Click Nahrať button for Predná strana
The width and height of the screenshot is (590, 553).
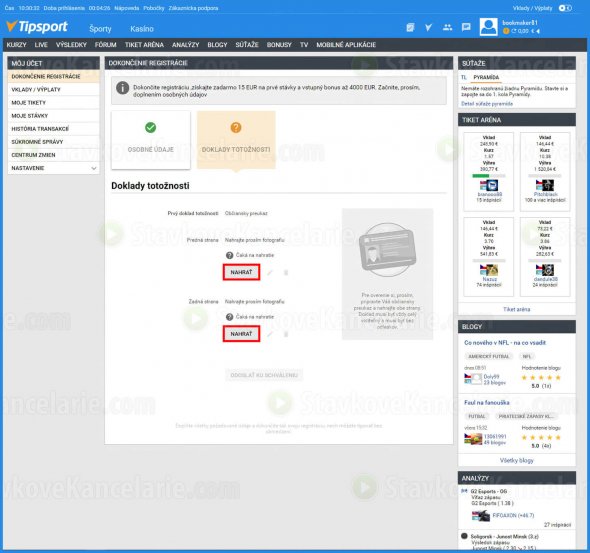coord(241,272)
